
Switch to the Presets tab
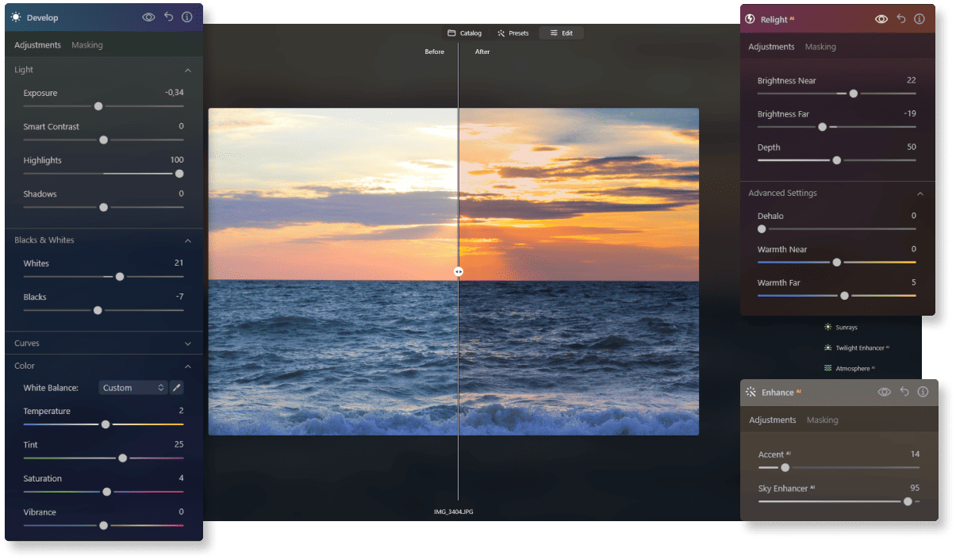513,33
